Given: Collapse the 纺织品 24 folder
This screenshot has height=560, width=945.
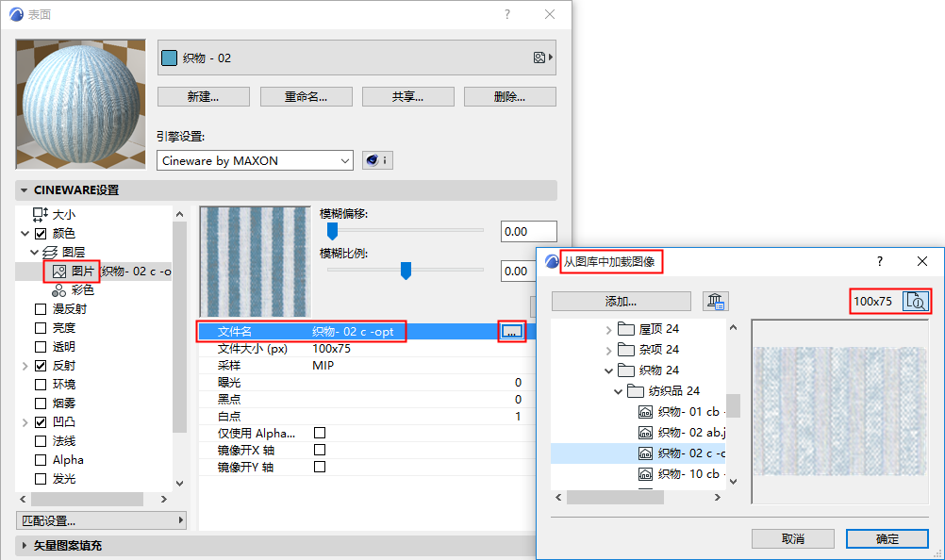Looking at the screenshot, I should click(618, 392).
